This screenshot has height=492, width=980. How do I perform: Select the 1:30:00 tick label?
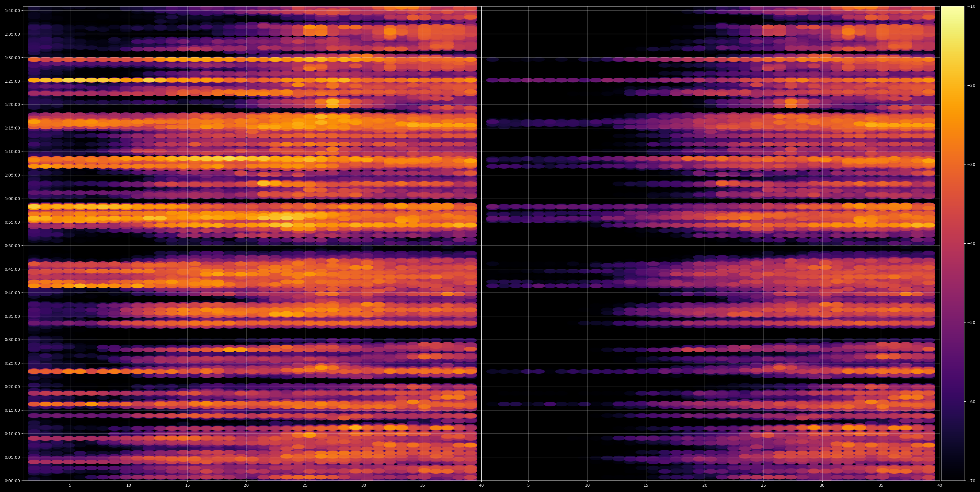(x=12, y=57)
